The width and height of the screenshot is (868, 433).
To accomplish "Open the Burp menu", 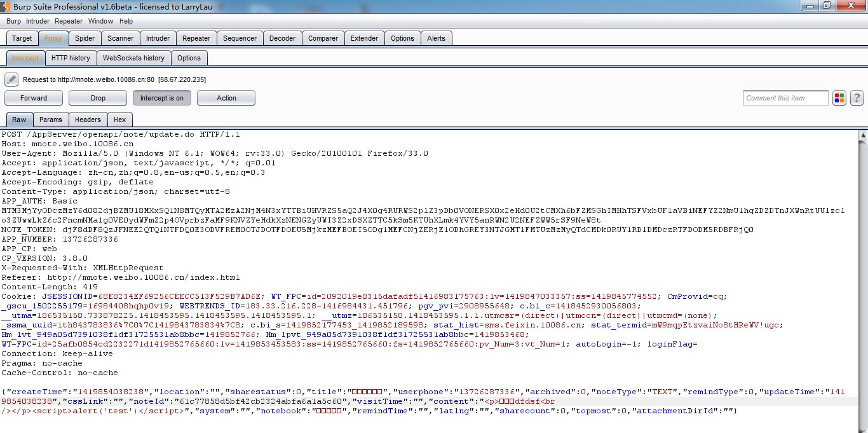I will tap(13, 21).
